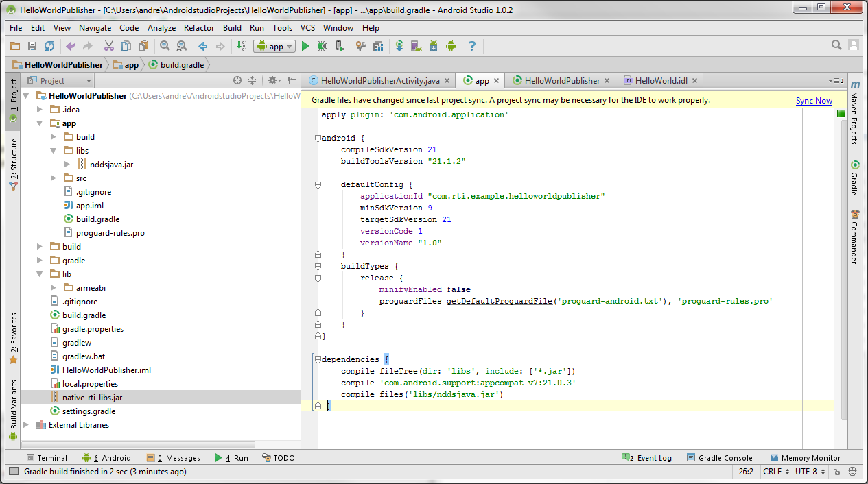Open Find with the magnifier icon

pos(165,46)
